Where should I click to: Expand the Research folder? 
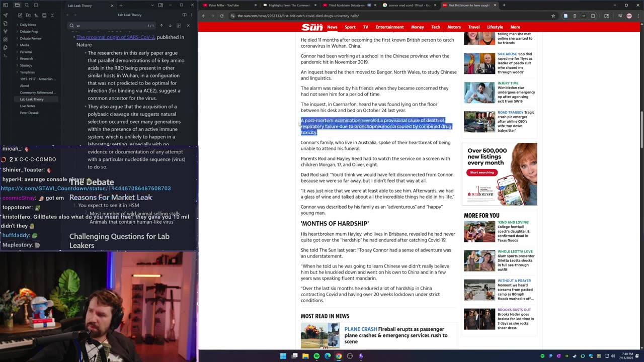tap(26, 59)
